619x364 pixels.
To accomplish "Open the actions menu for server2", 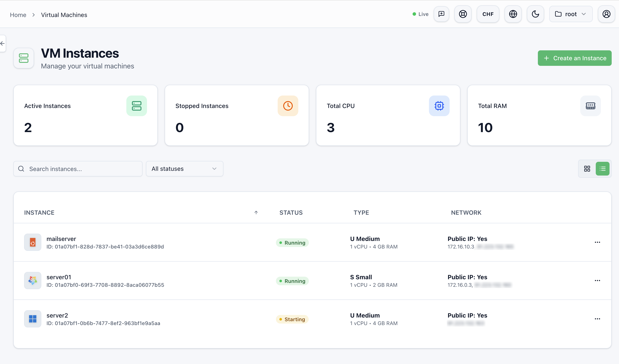I will click(597, 319).
